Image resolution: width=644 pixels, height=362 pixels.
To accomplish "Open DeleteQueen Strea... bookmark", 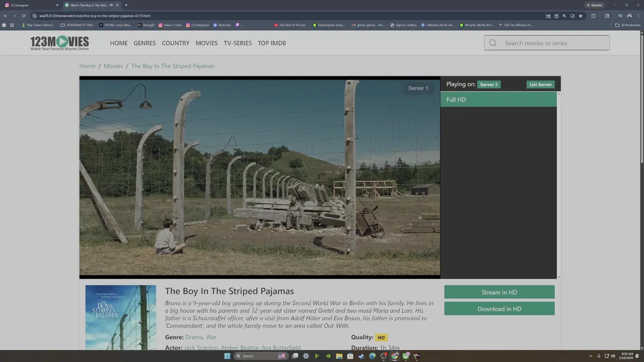I will (329, 25).
